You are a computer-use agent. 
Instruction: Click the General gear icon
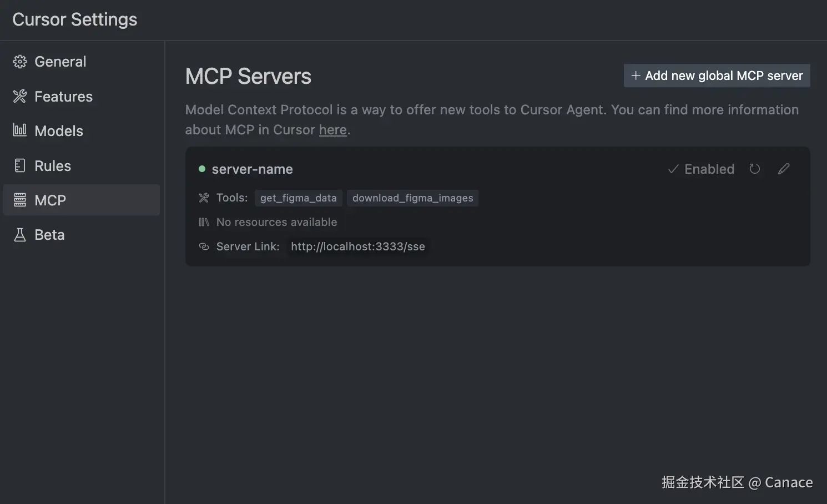[x=20, y=62]
